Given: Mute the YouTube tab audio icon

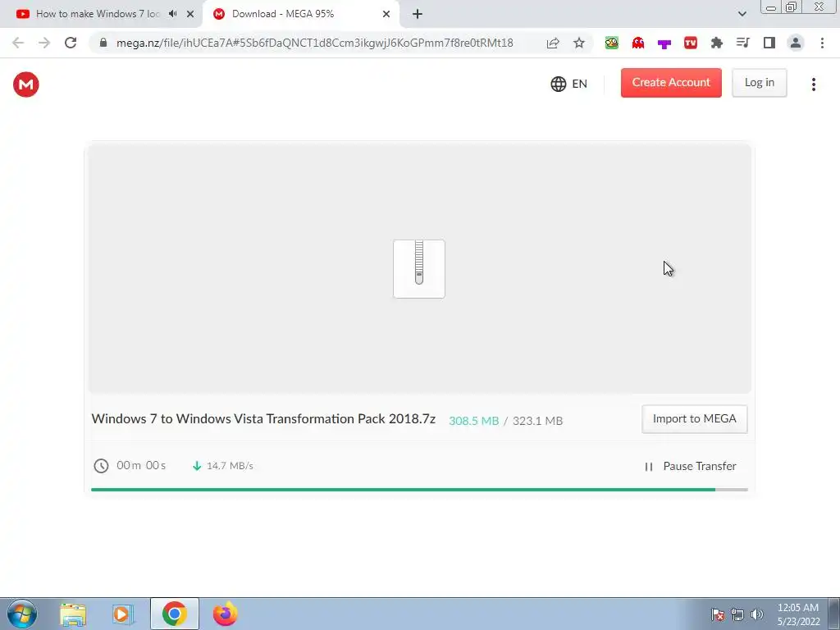Looking at the screenshot, I should tap(172, 14).
